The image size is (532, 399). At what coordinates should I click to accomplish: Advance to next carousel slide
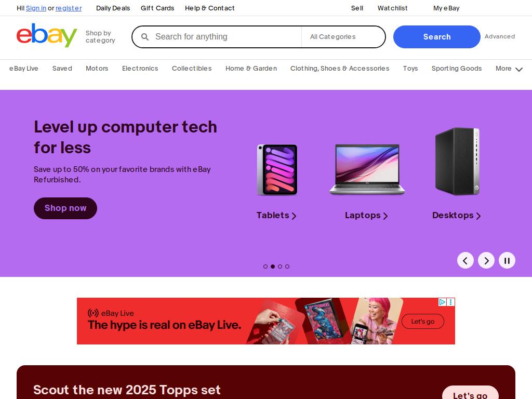click(x=486, y=261)
